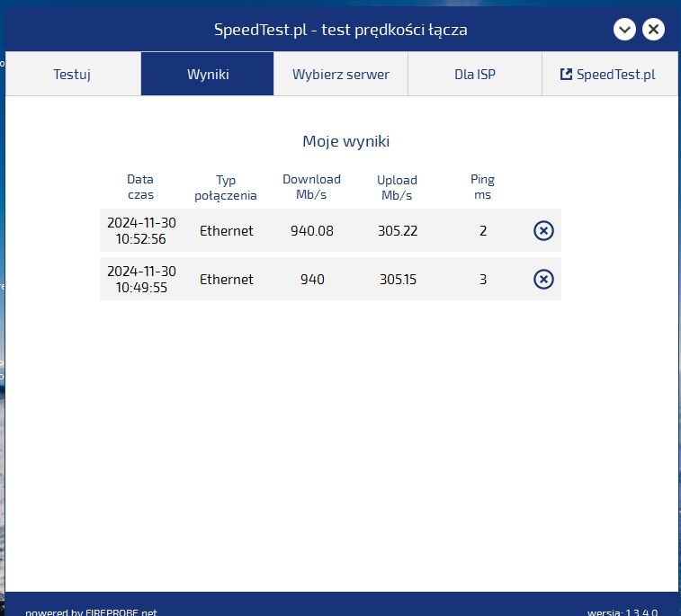Delete the 10:49:55 test result
Image resolution: width=681 pixels, height=616 pixels.
click(543, 279)
